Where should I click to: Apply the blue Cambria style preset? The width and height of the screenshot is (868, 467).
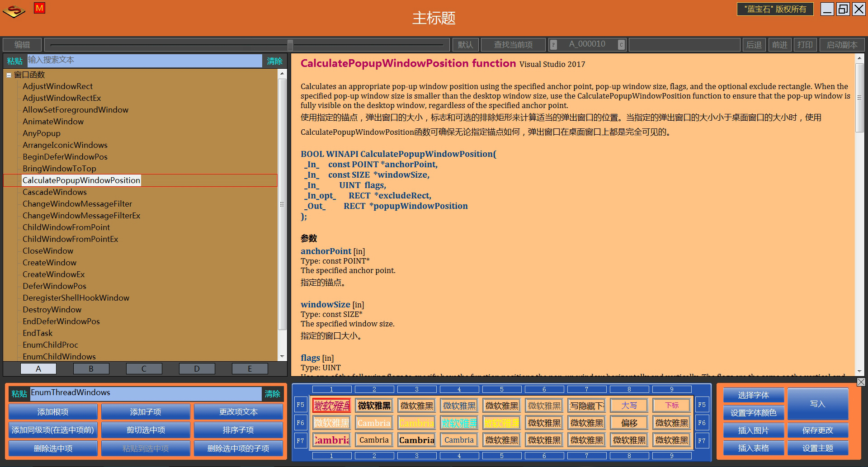point(459,440)
